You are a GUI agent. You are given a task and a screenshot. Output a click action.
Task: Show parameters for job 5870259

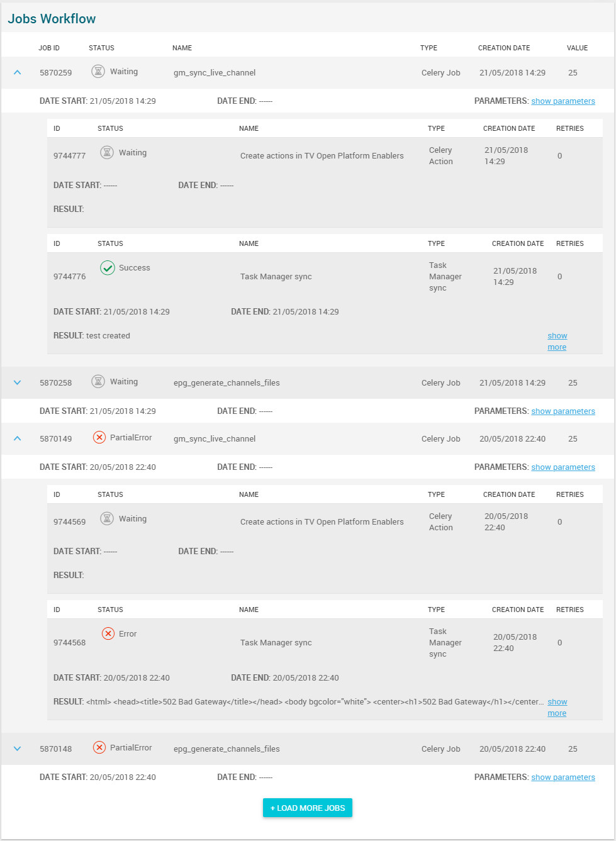click(563, 101)
